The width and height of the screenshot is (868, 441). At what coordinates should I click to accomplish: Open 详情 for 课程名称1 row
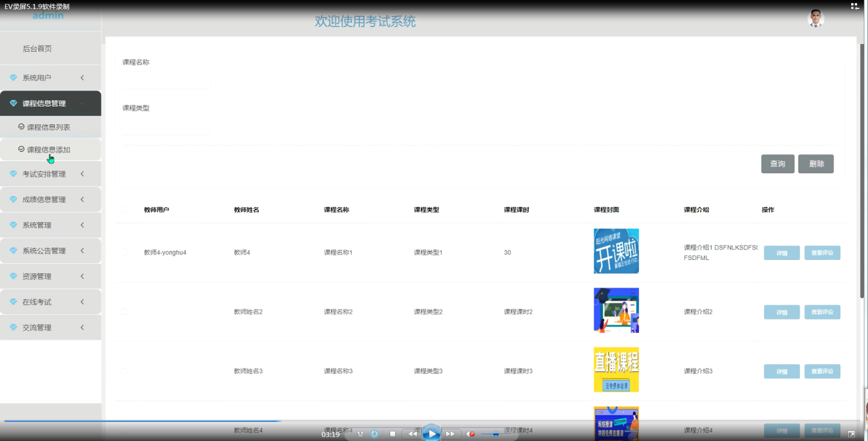(781, 253)
